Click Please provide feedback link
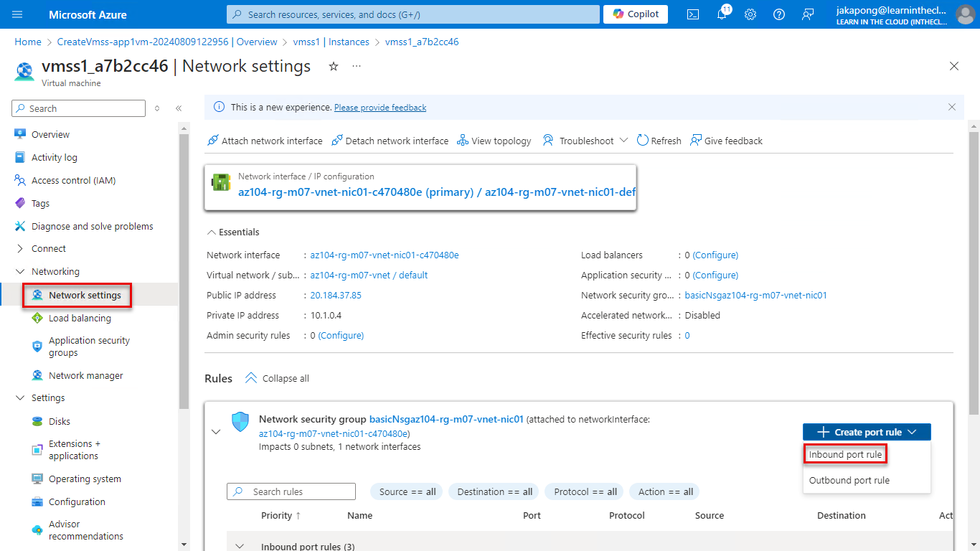 380,108
